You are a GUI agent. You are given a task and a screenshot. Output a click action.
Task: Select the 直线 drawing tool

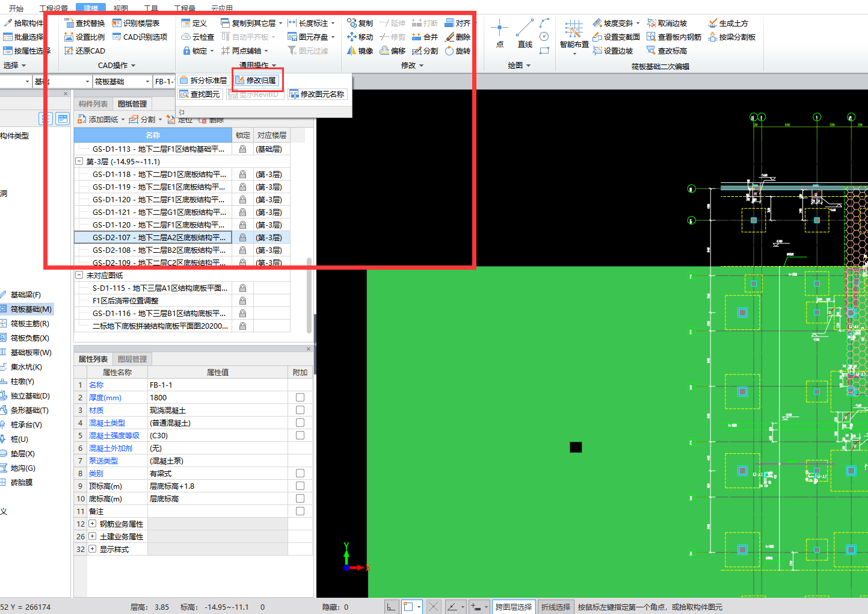pos(525,33)
